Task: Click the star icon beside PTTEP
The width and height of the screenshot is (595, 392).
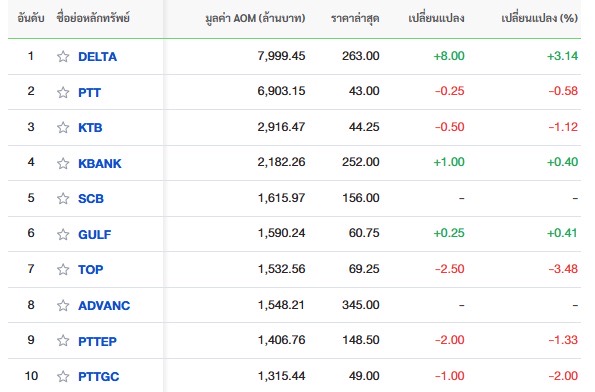Action: click(63, 341)
